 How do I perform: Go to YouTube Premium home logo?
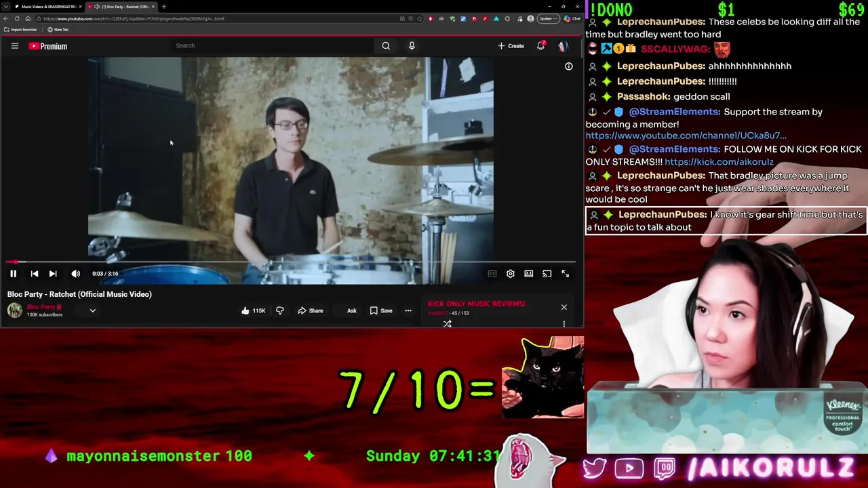48,46
